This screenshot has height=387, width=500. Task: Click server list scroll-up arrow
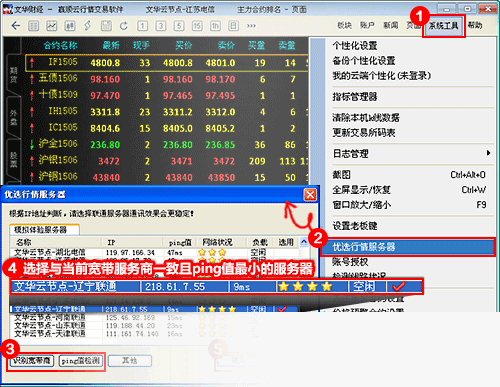304,242
